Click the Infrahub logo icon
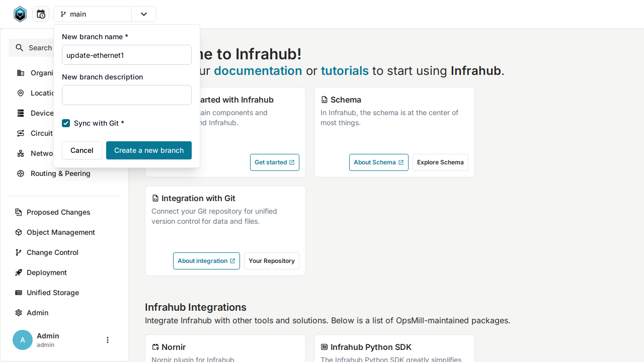This screenshot has width=644, height=362. coord(20,14)
